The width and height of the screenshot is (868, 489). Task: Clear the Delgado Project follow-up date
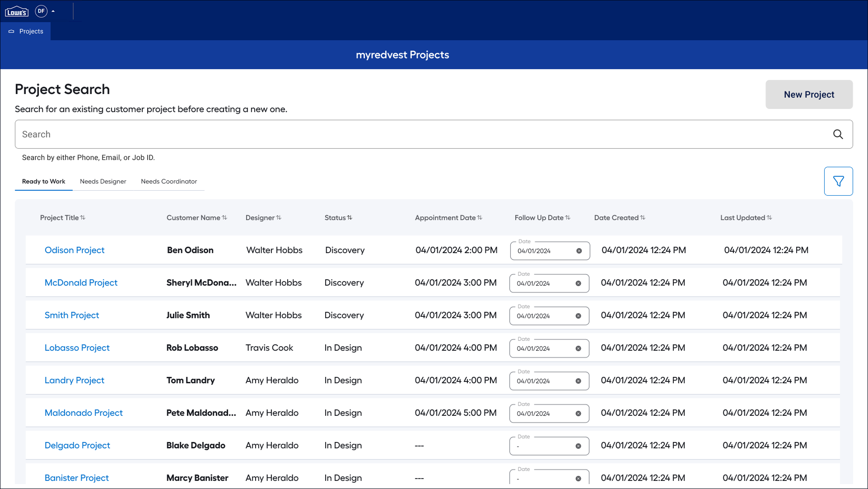[x=578, y=447]
